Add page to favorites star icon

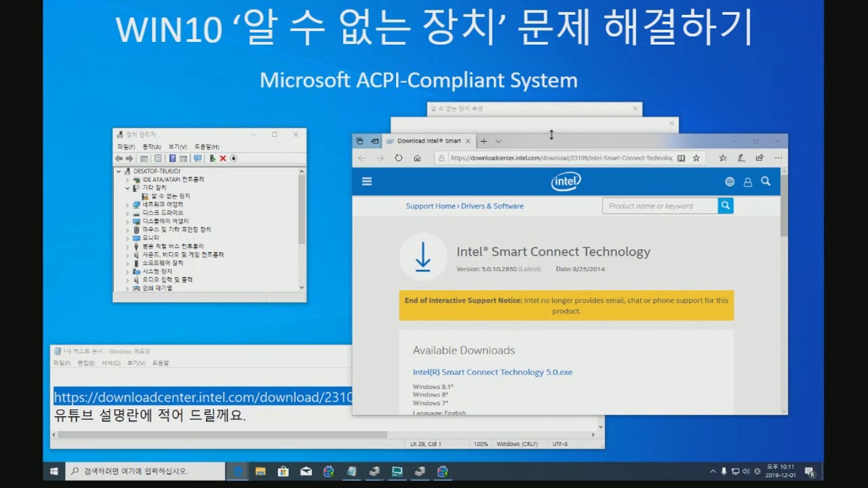point(696,158)
